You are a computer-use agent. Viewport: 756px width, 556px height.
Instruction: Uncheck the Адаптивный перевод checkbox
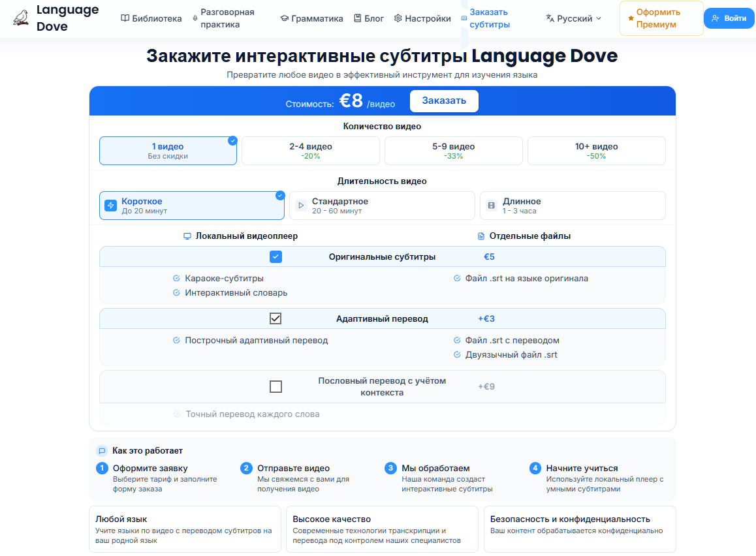pos(276,318)
